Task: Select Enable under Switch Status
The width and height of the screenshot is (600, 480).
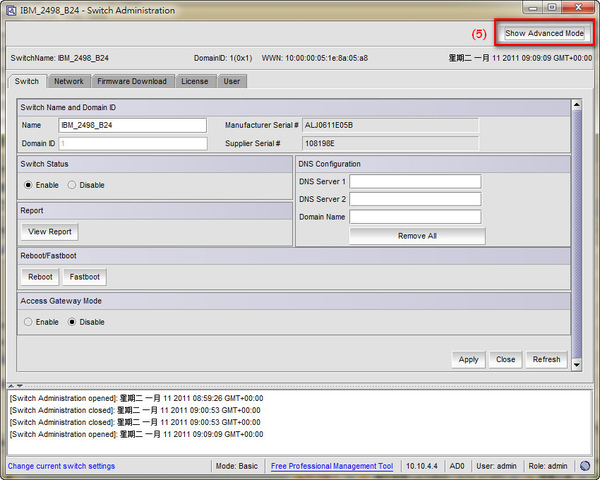Action: (41, 185)
